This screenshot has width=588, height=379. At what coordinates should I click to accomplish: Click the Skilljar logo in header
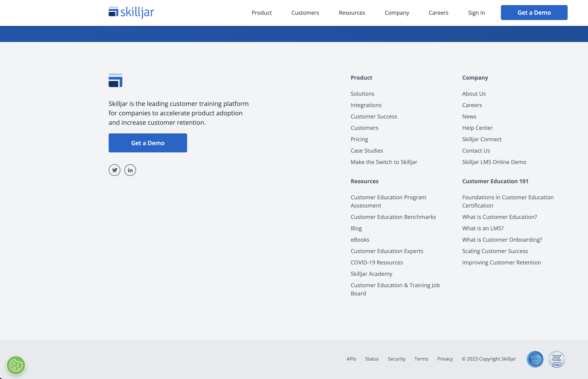(131, 12)
